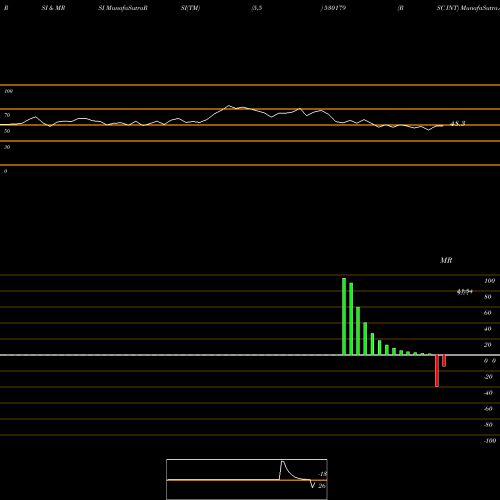Click the -20 label on the MR axis

pos(488,377)
